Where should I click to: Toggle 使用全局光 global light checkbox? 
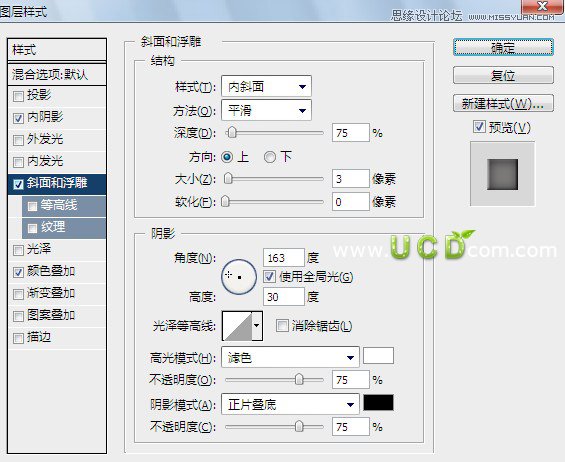270,276
